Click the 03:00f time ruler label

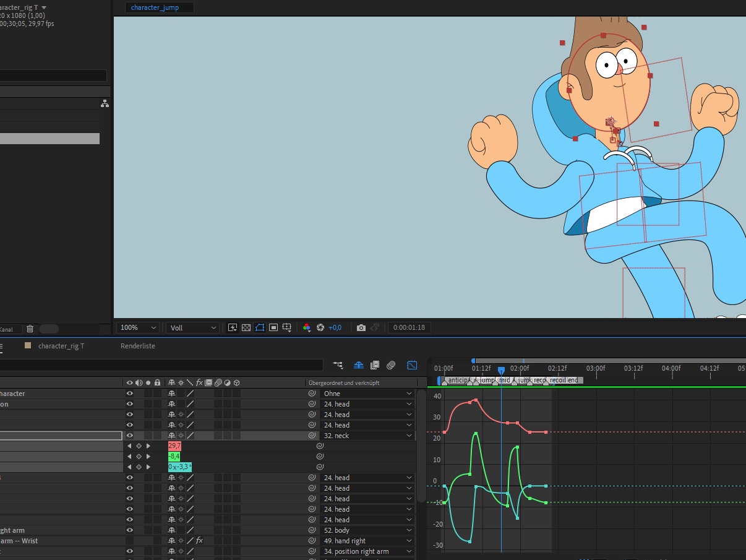(596, 368)
